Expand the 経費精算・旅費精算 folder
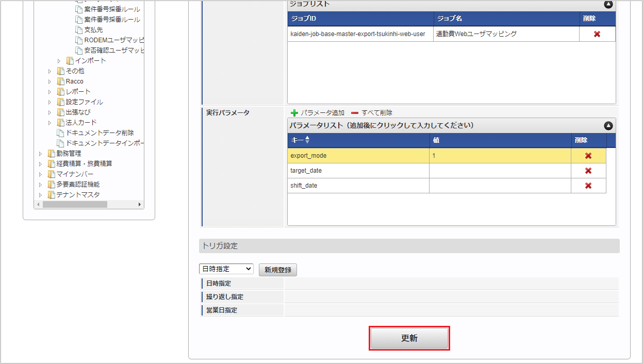The width and height of the screenshot is (643, 364). pyautogui.click(x=41, y=164)
